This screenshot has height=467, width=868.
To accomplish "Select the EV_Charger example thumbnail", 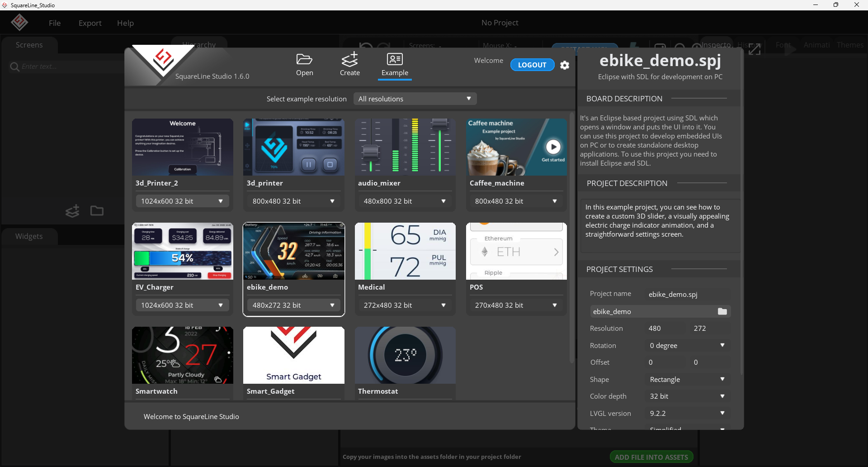I will coord(183,251).
